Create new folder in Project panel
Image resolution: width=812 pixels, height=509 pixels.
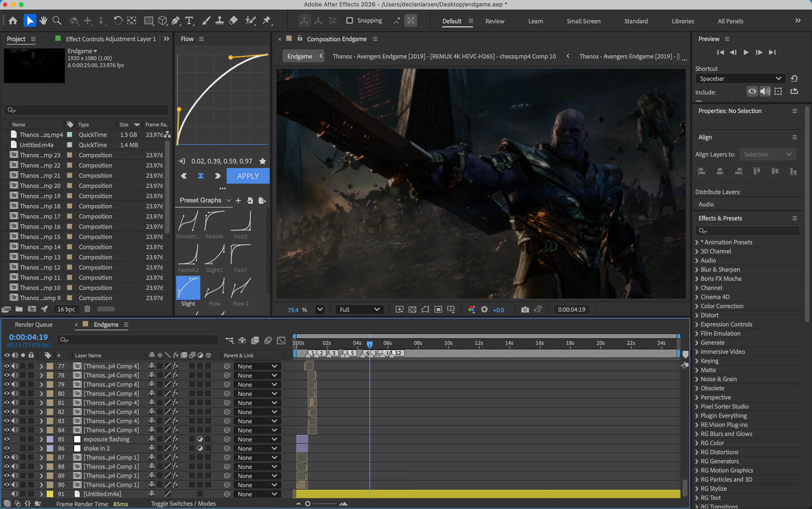(x=19, y=309)
